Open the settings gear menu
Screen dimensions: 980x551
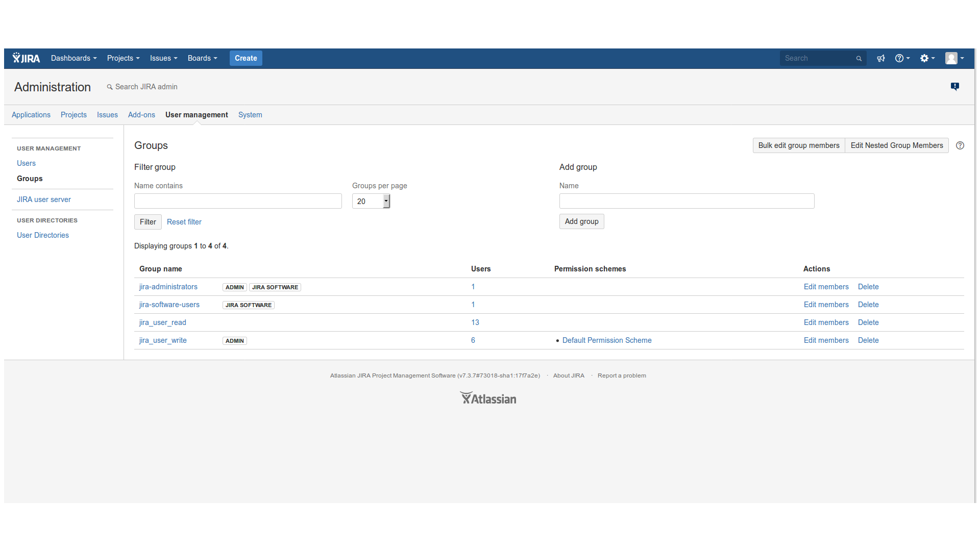coord(927,58)
